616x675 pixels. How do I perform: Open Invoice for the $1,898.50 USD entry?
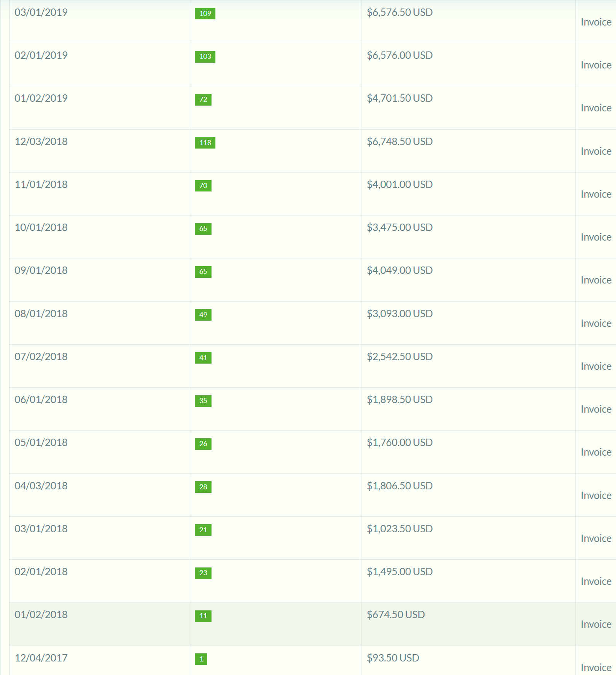(x=596, y=409)
